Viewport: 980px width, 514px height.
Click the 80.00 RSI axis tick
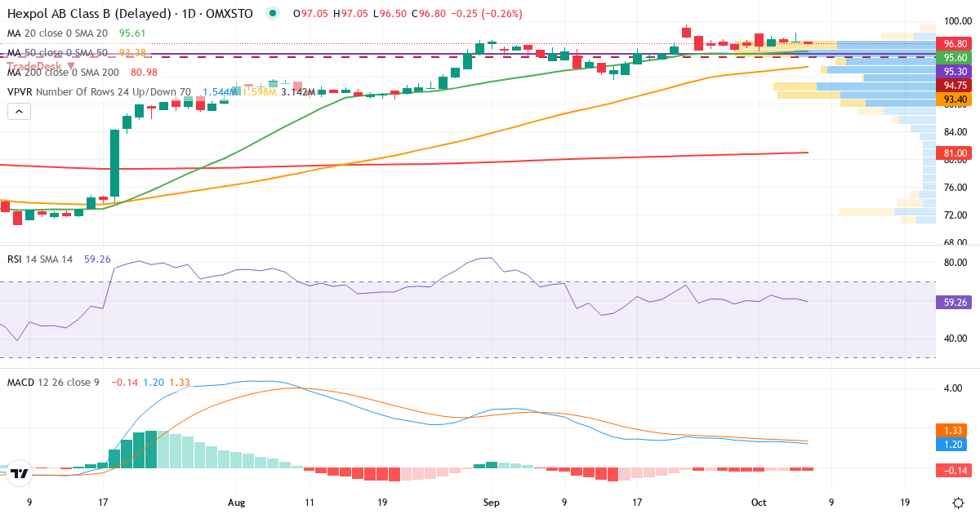pos(956,263)
